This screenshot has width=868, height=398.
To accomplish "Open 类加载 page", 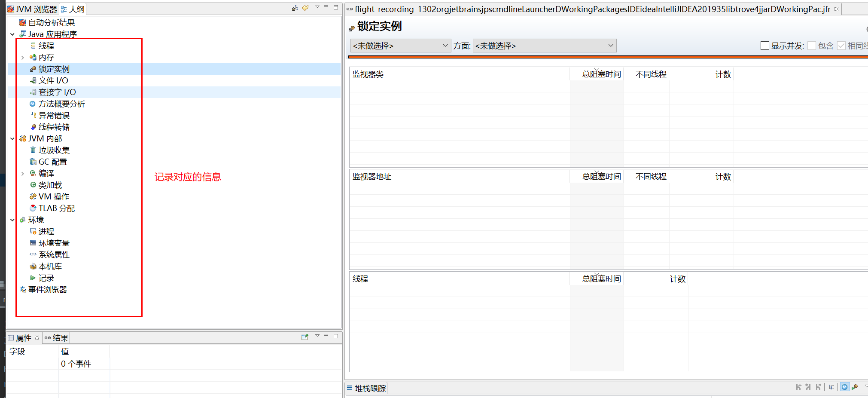I will tap(50, 185).
